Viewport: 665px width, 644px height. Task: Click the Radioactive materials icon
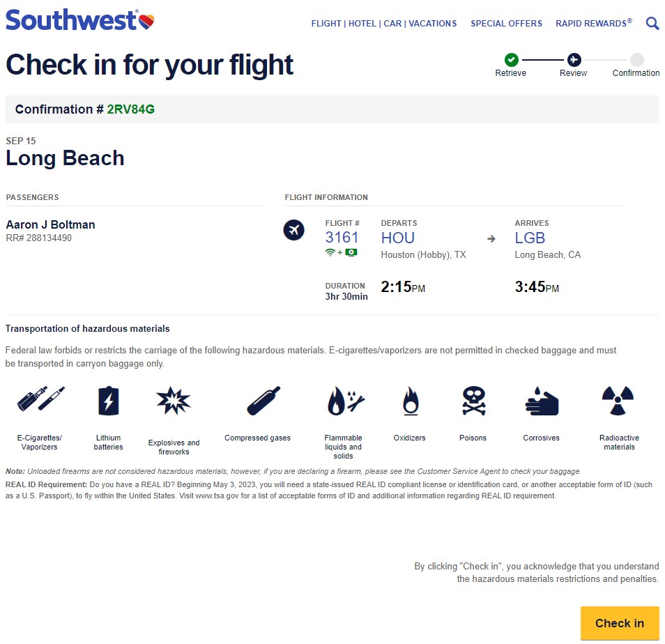[618, 400]
